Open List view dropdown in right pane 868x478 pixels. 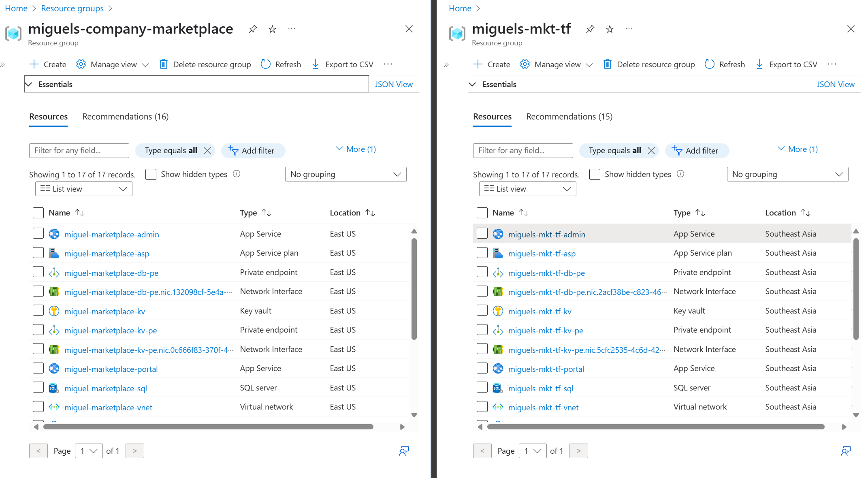pyautogui.click(x=528, y=189)
